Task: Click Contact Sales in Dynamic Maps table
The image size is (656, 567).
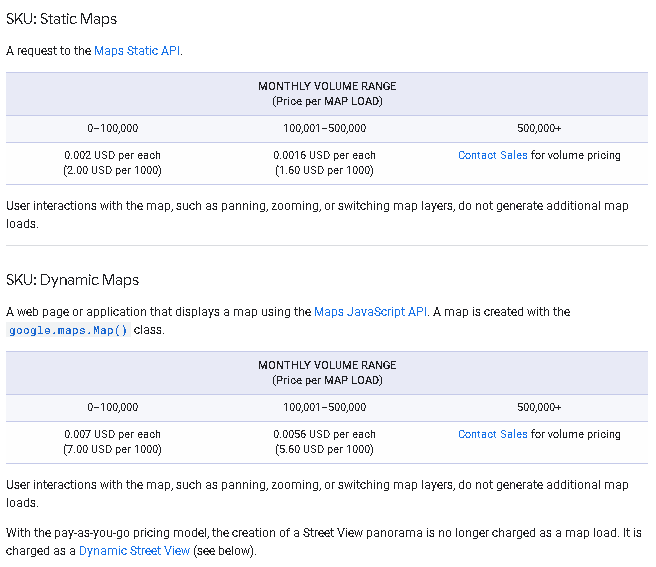Action: pyautogui.click(x=492, y=434)
